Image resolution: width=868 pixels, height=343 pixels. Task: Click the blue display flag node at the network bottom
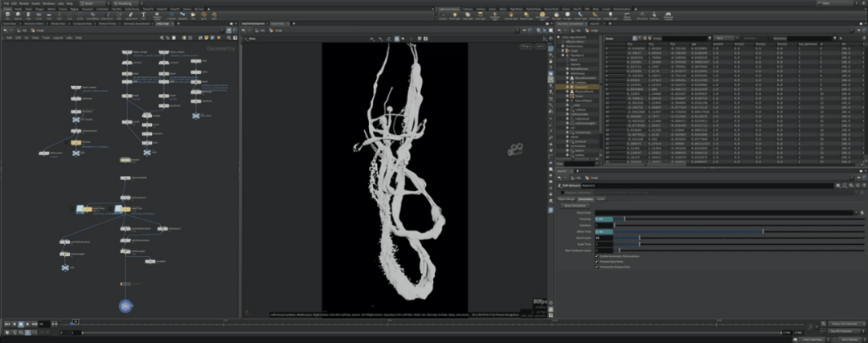[125, 306]
